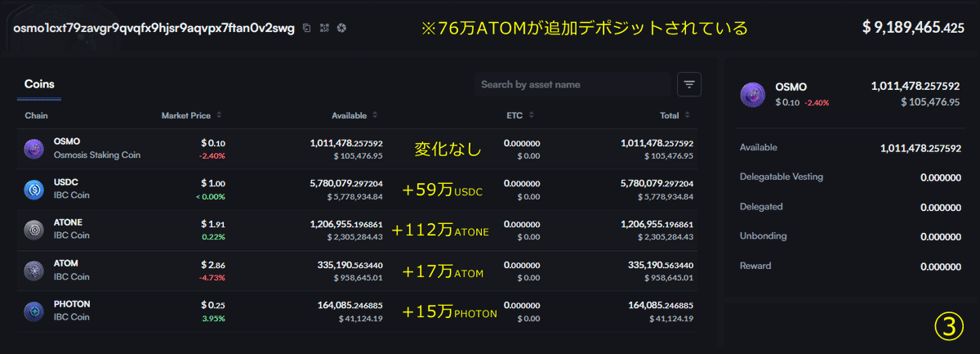Click the ATOM coin logo
Viewport: 980px width, 354px height.
[33, 270]
